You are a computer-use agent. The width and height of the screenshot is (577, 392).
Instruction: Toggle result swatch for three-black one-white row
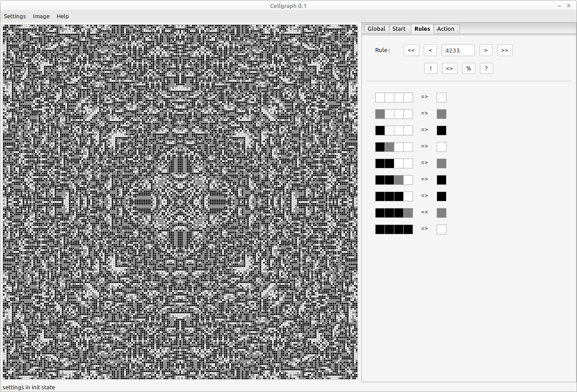[x=442, y=196]
